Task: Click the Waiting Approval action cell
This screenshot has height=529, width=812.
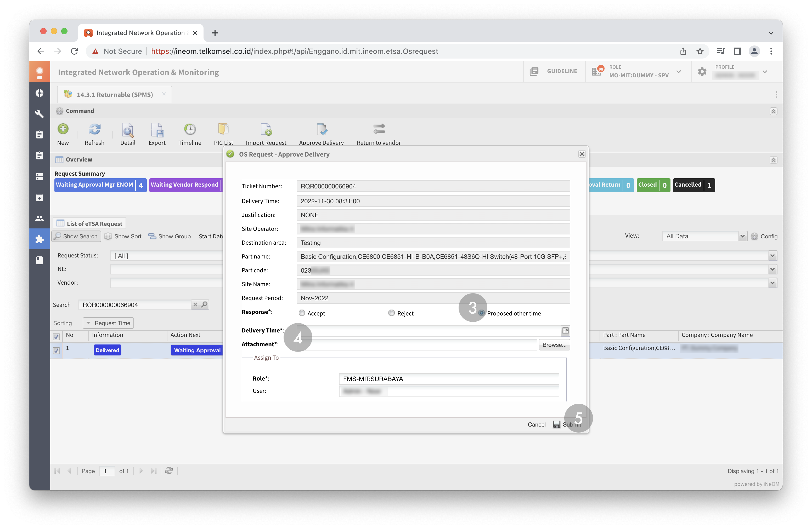Action: pyautogui.click(x=197, y=350)
